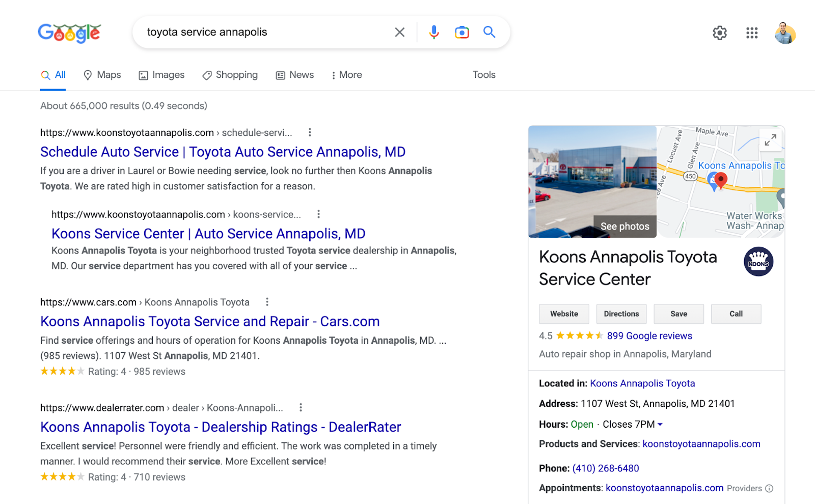815x504 pixels.
Task: Click star rating icons beside 4.5
Action: click(580, 335)
